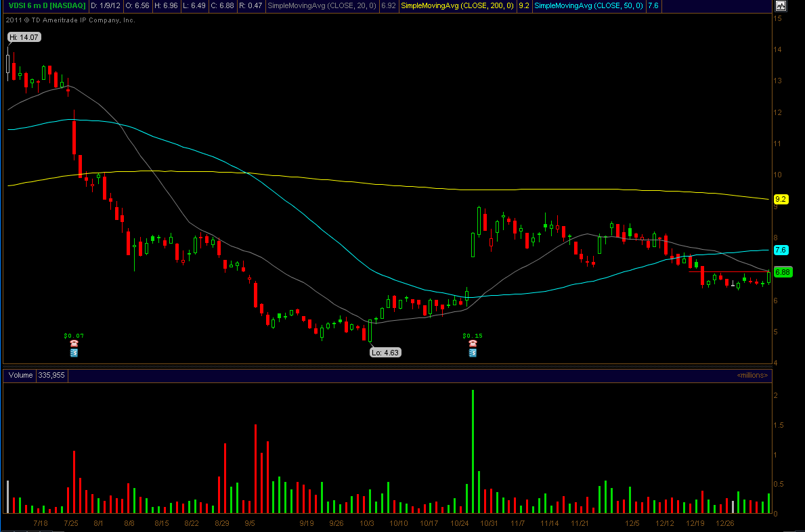805x532 pixels.
Task: Select the yellow SimpleMovingAvg (CLOSE, 200, 0) label
Action: (457, 6)
